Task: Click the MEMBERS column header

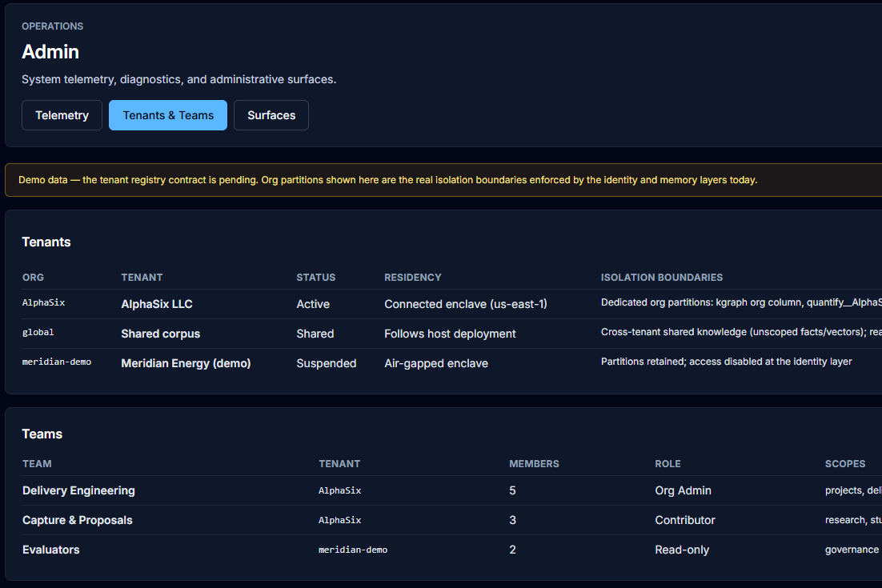Action: pos(535,464)
